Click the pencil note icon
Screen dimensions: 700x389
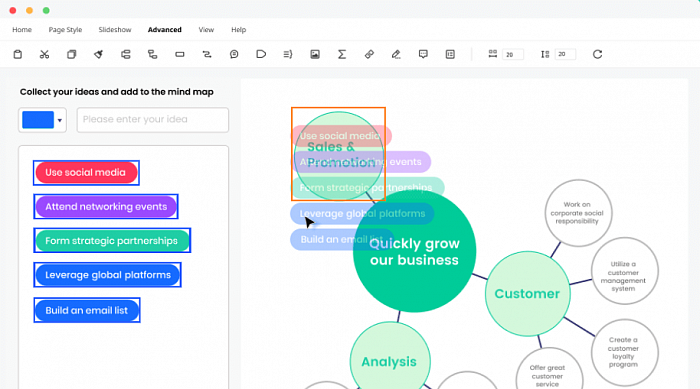coord(396,54)
